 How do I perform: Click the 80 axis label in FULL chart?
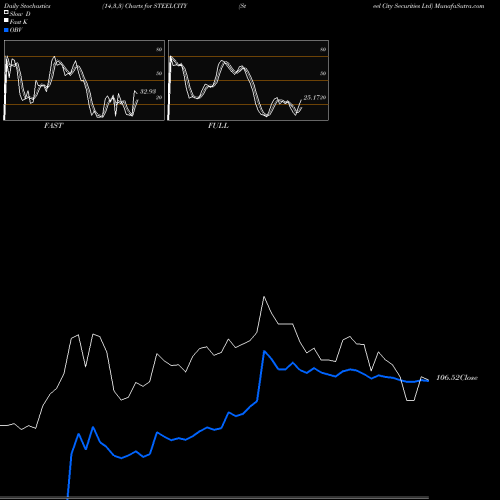click(323, 49)
